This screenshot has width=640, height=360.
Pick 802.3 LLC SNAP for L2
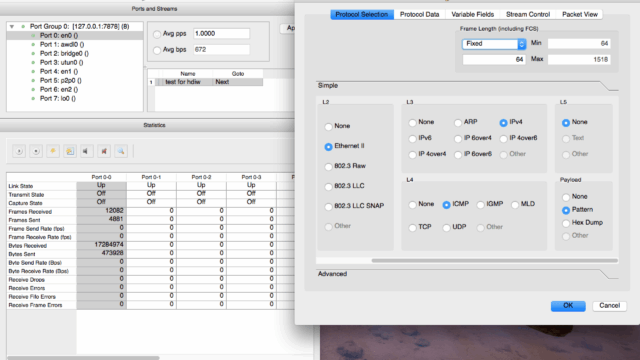pos(328,207)
